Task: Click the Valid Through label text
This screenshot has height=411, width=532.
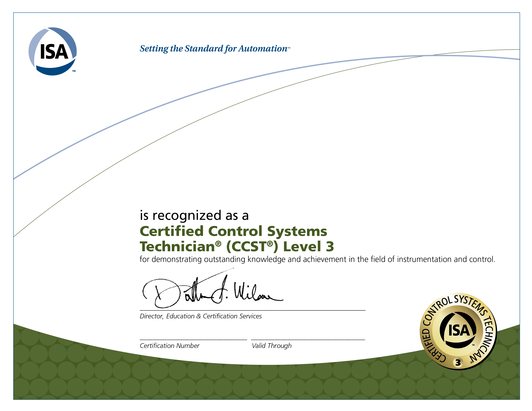Action: (x=272, y=346)
